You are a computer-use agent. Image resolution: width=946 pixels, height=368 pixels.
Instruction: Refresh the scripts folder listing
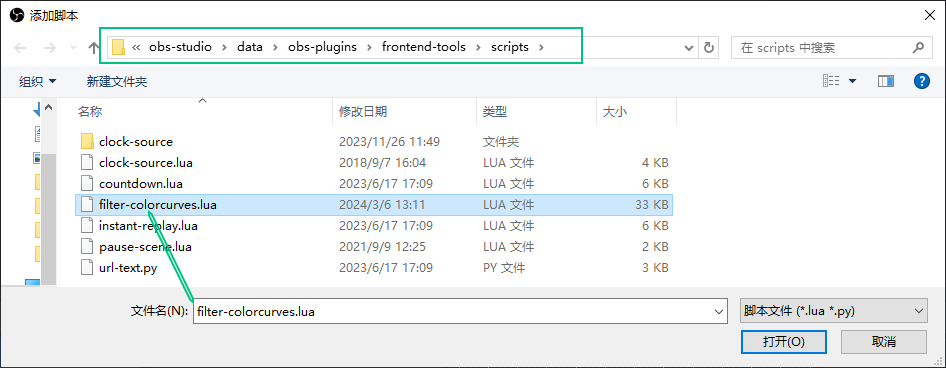pos(710,48)
